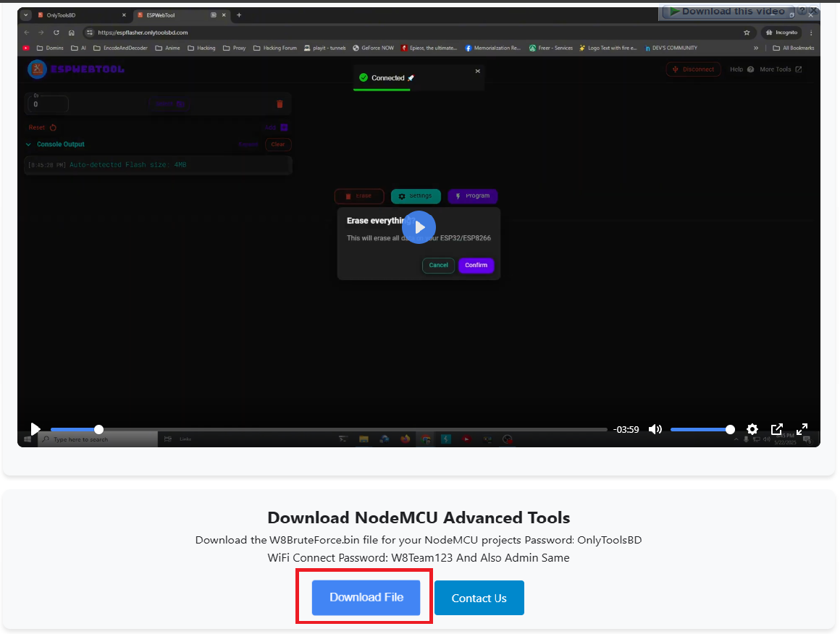Viewport: 840px width, 634px height.
Task: Click the reload icon in the video frame
Action: coord(56,33)
